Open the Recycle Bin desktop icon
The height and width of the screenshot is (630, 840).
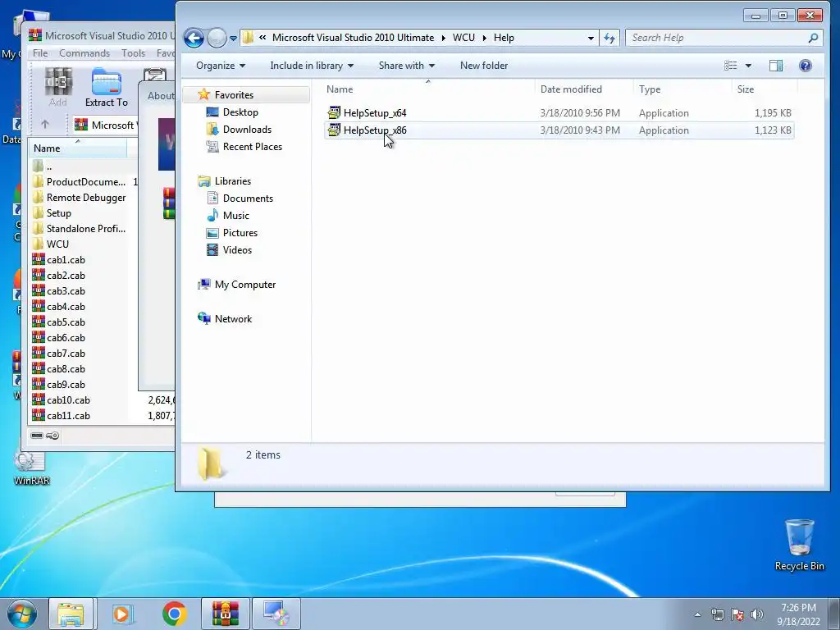click(x=799, y=545)
